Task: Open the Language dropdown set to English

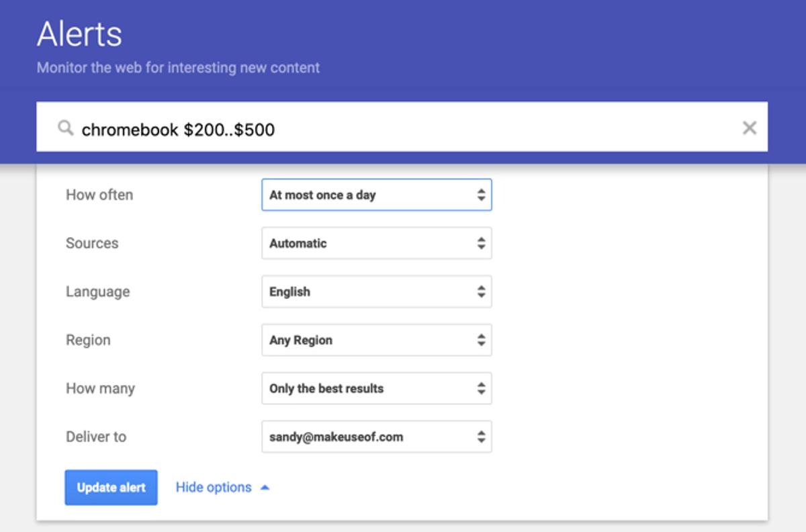Action: (376, 292)
